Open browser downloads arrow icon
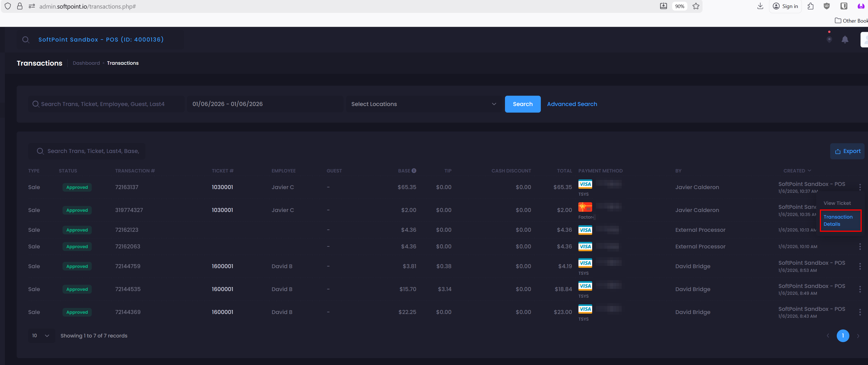 [760, 6]
